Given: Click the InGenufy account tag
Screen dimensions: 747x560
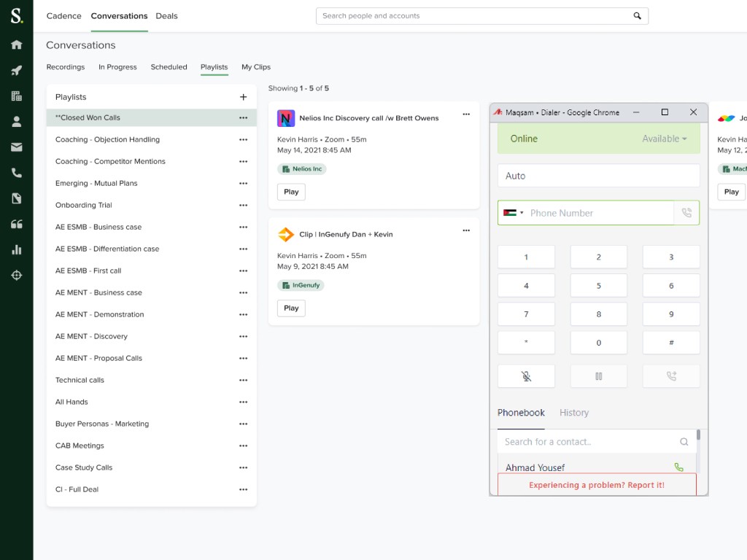Looking at the screenshot, I should [301, 285].
